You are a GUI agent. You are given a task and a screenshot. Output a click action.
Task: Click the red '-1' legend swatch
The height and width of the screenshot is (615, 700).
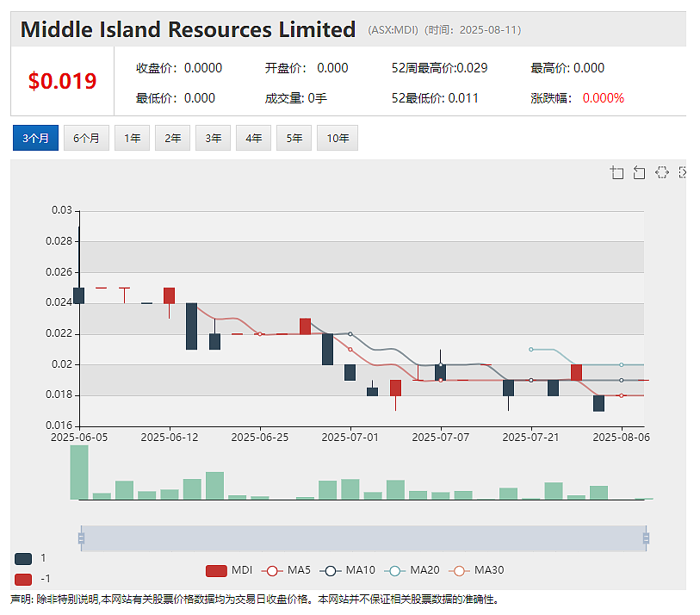[23, 580]
